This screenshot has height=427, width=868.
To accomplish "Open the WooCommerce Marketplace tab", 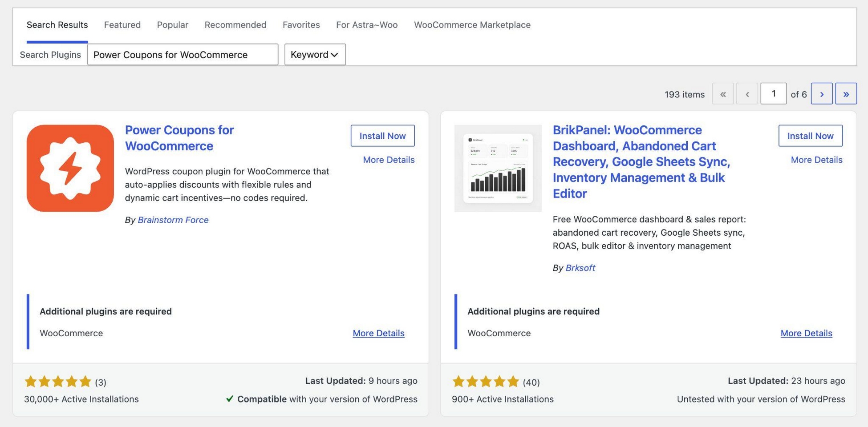I will [472, 24].
